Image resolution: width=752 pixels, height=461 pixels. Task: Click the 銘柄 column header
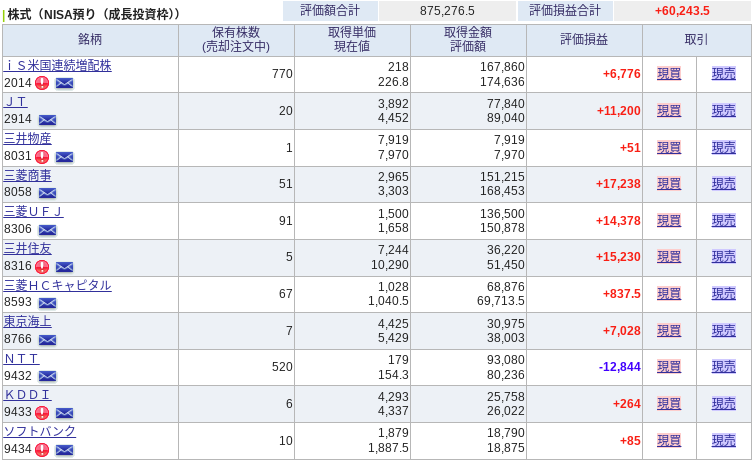tap(90, 40)
